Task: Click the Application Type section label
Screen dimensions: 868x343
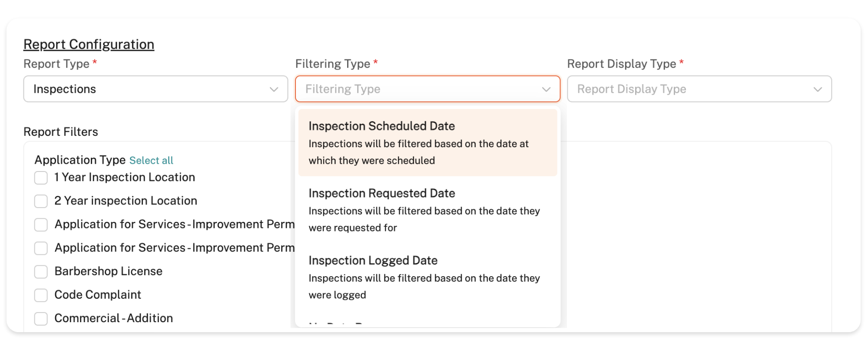Action: (80, 160)
